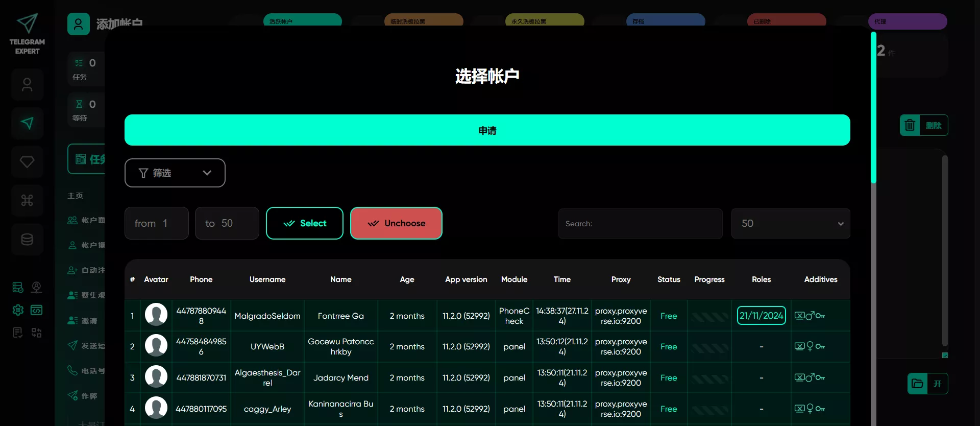The width and height of the screenshot is (980, 426).
Task: Switch to 永久洗板拉黑 tab
Action: [545, 20]
